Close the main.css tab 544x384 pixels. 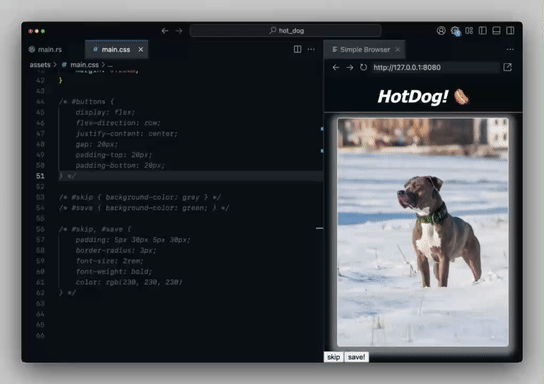(x=141, y=49)
